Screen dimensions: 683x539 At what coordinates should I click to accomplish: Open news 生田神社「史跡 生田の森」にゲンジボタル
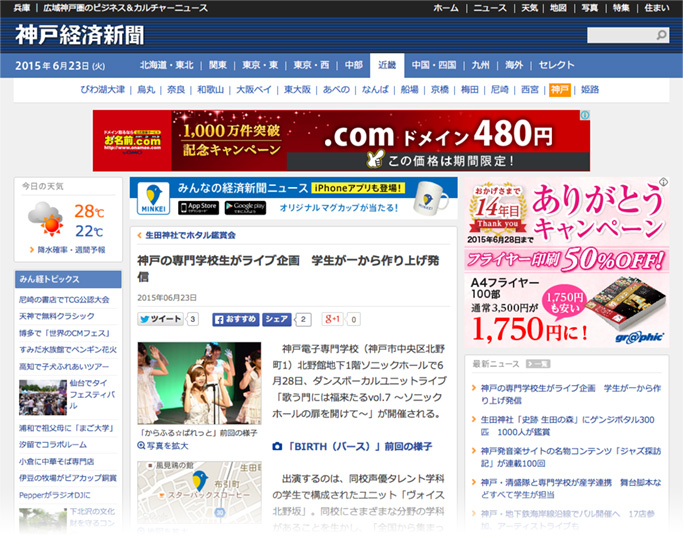(x=567, y=426)
